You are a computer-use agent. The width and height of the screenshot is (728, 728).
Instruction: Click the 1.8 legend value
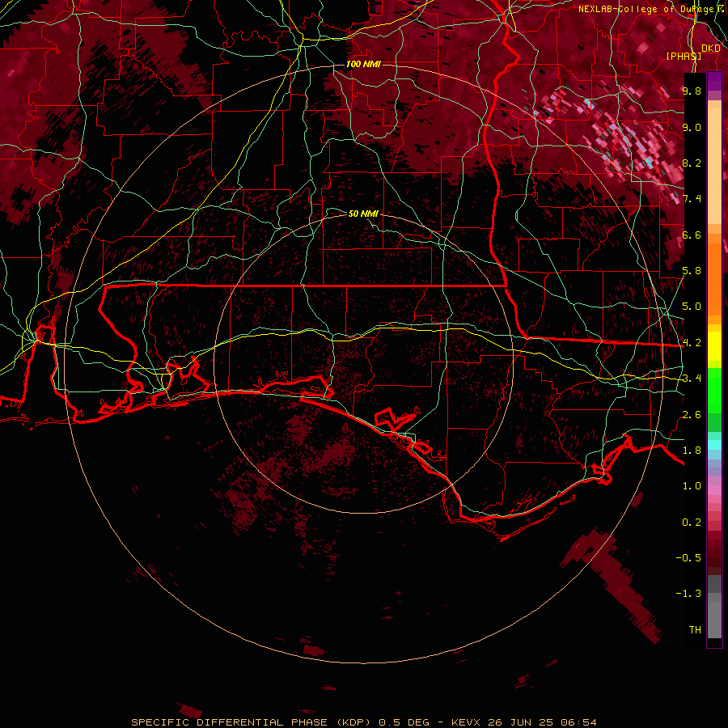coord(692,451)
